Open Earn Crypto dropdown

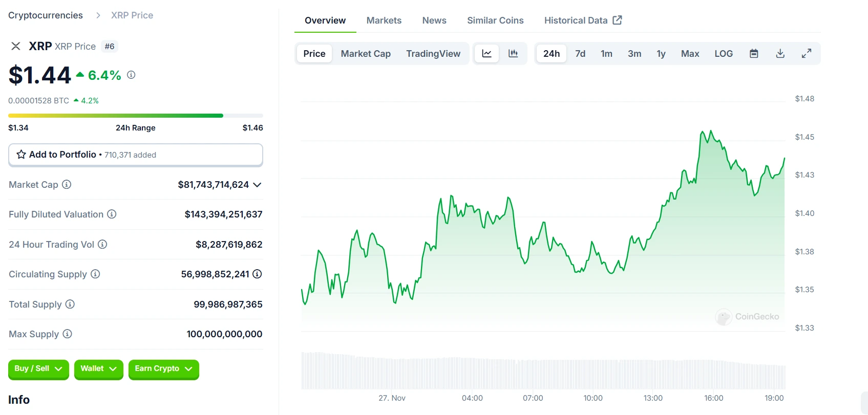163,369
